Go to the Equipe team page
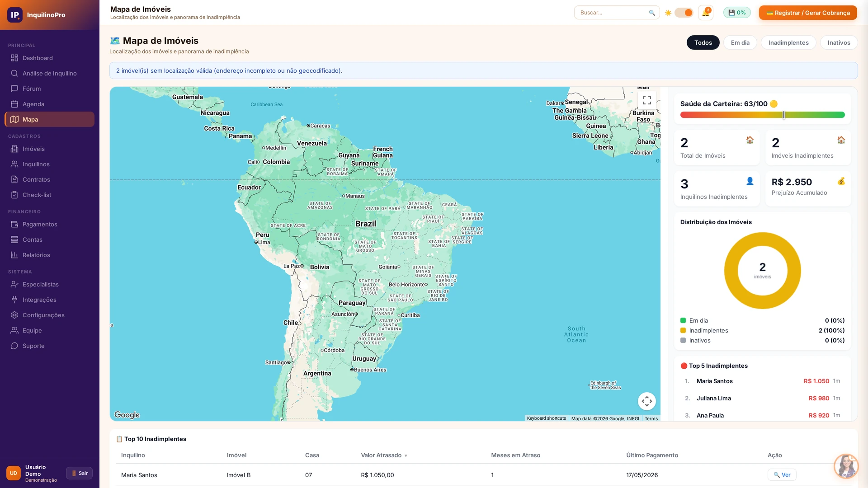The image size is (868, 488). [50, 330]
